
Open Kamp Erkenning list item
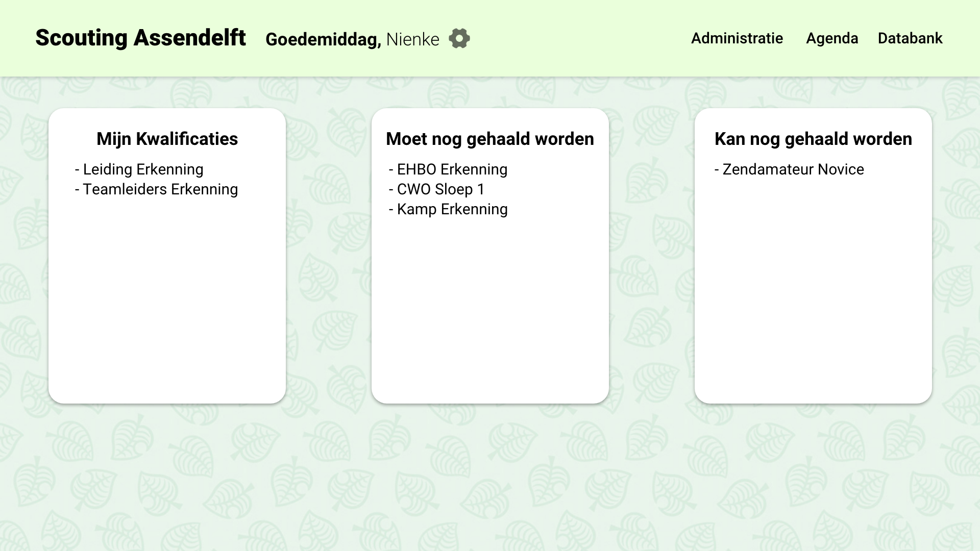pyautogui.click(x=452, y=209)
